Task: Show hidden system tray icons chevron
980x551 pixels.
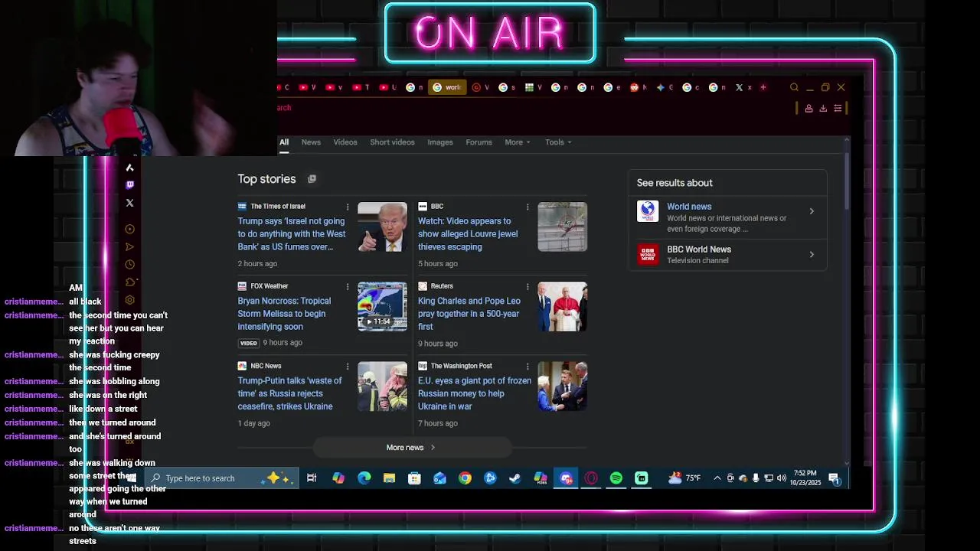Action: coord(717,478)
